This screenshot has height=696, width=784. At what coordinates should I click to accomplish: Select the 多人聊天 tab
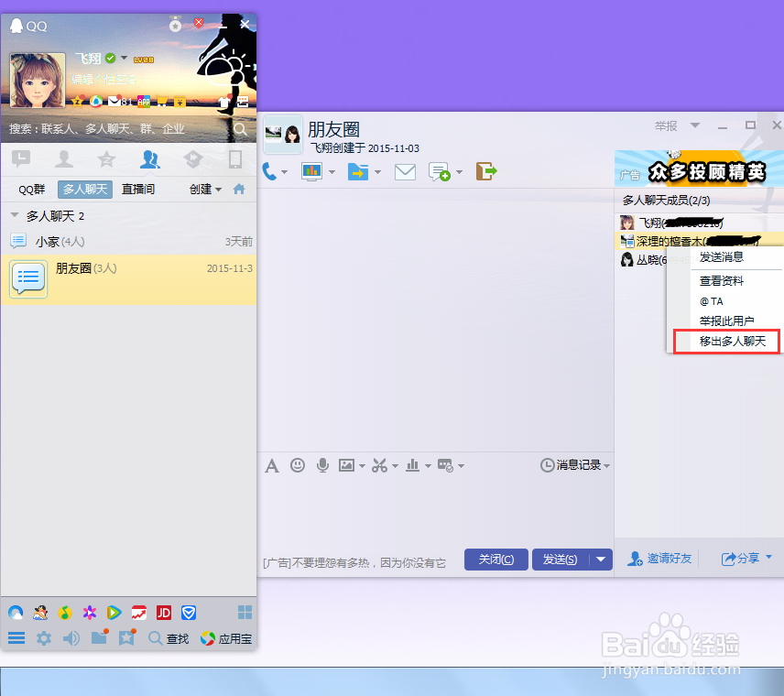point(85,190)
